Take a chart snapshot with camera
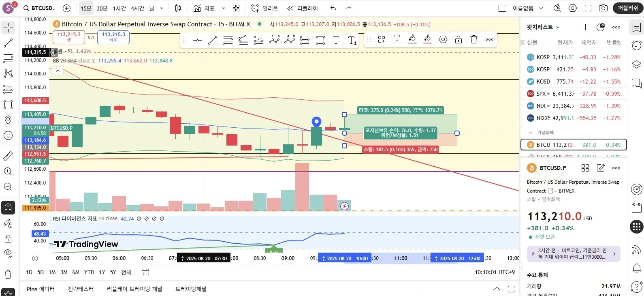 click(x=603, y=8)
